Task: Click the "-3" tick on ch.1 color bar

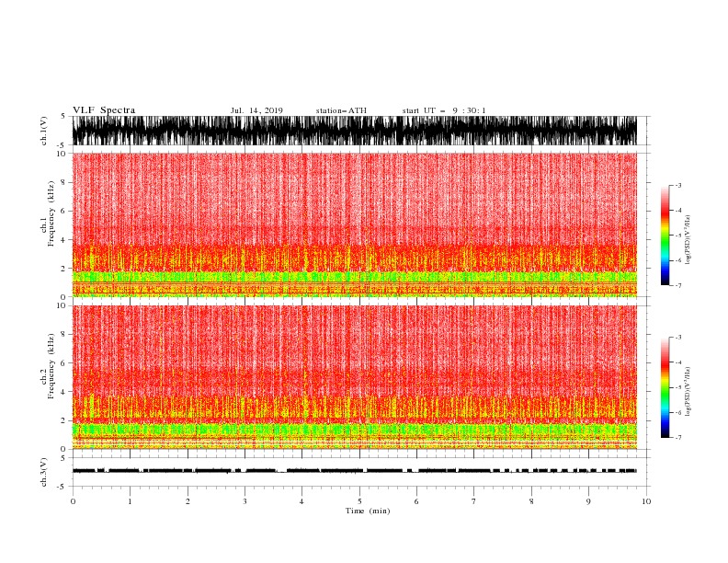Action: click(x=677, y=185)
